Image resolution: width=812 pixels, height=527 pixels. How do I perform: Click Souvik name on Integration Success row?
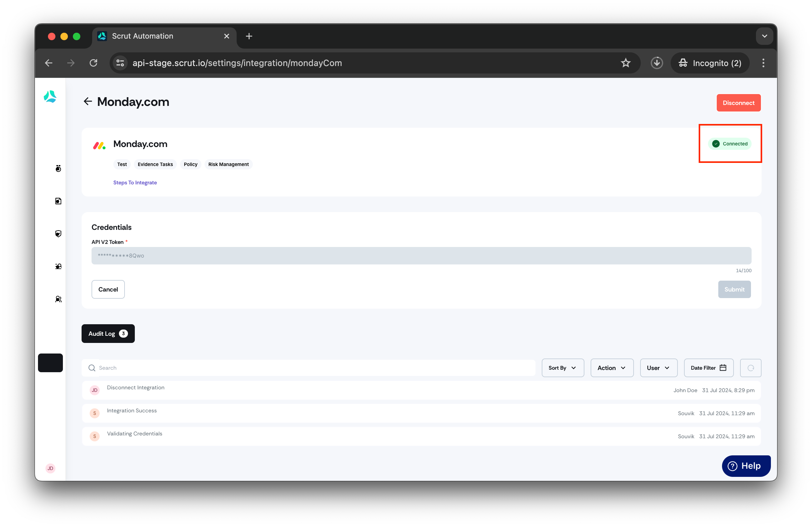pyautogui.click(x=686, y=413)
